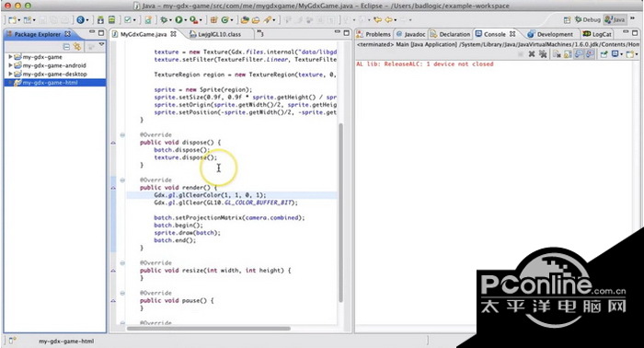Switch to the Debug perspective
This screenshot has height=348, width=644.
click(x=588, y=19)
